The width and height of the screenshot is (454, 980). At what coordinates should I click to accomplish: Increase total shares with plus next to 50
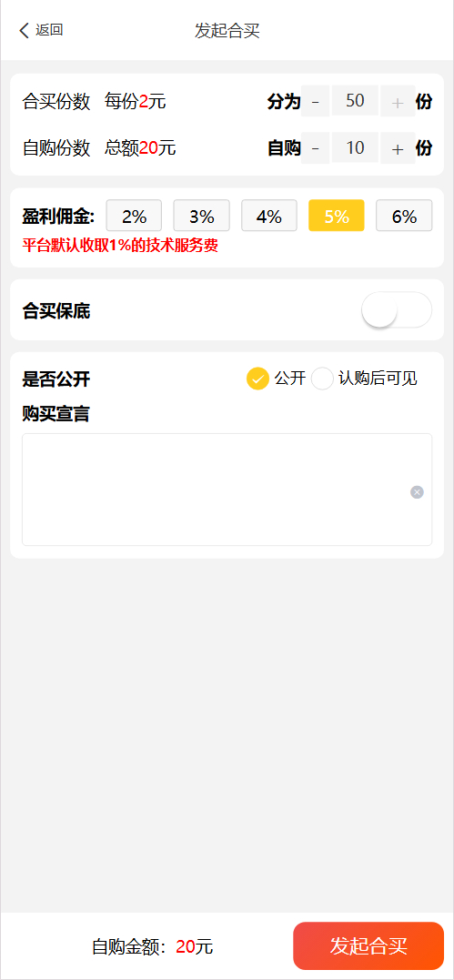tap(398, 101)
